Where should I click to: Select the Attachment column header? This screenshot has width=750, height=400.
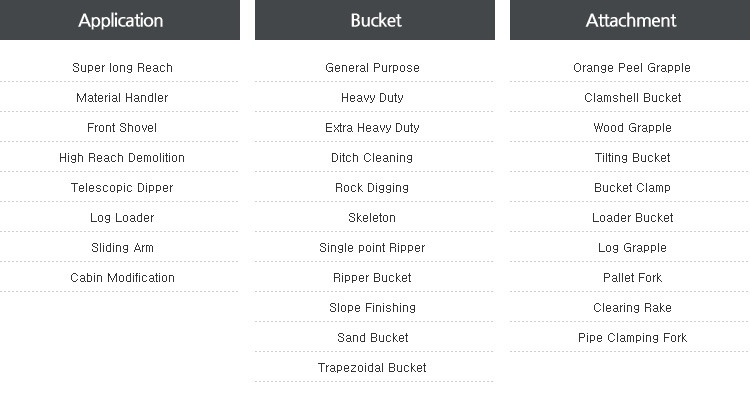tap(630, 20)
